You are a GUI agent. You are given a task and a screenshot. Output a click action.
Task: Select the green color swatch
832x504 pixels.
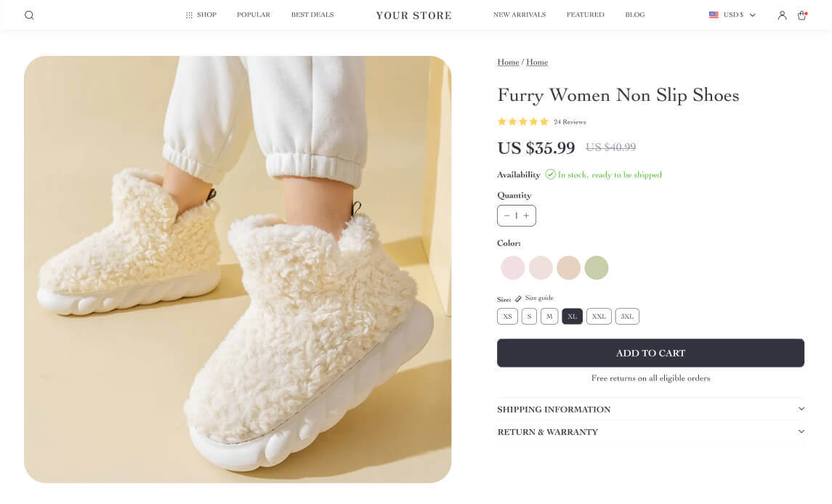click(597, 268)
